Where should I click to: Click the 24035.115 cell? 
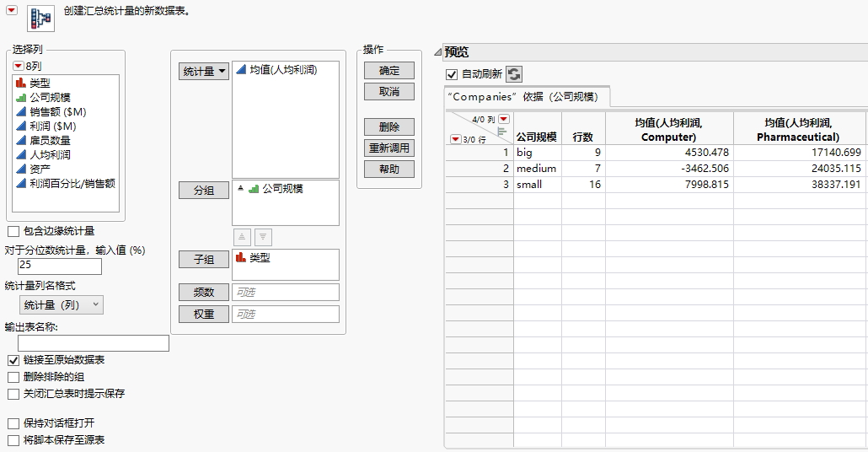(x=799, y=169)
